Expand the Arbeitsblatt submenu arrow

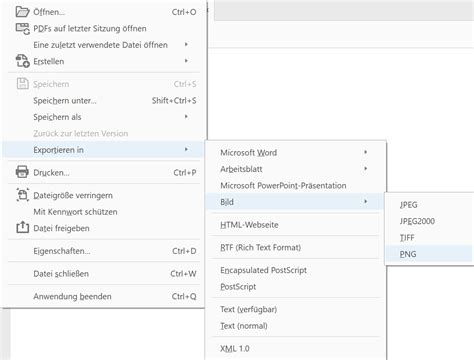366,169
